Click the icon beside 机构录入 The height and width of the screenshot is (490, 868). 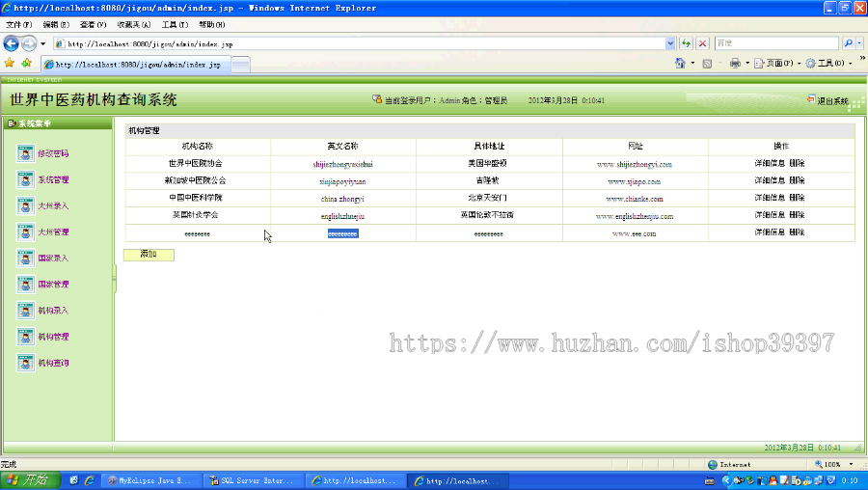pos(25,310)
